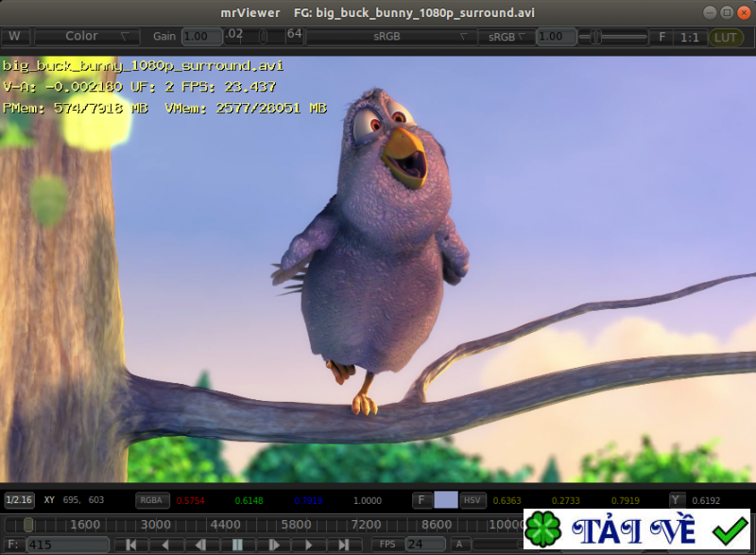Open the HSV color space selector
Image resolution: width=756 pixels, height=555 pixels.
coord(472,500)
